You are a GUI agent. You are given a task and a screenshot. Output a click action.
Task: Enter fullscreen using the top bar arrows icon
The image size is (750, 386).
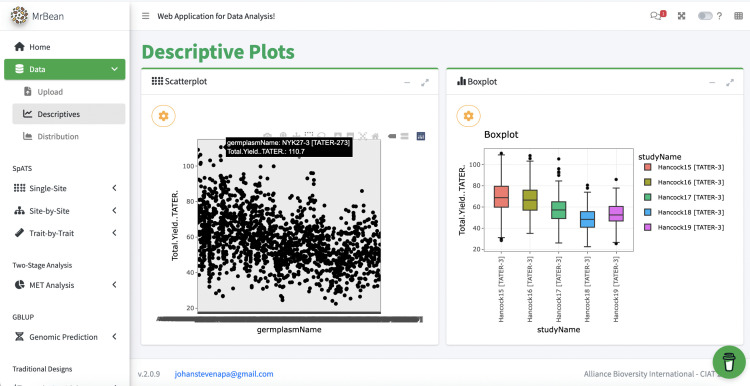tap(682, 16)
